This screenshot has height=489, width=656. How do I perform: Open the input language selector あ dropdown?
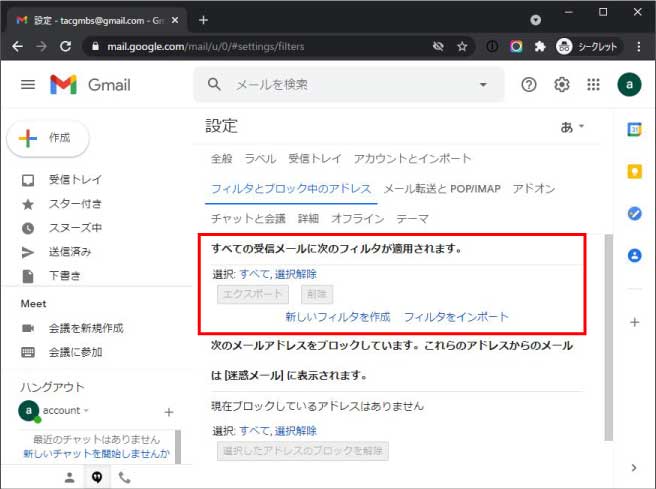[x=574, y=127]
